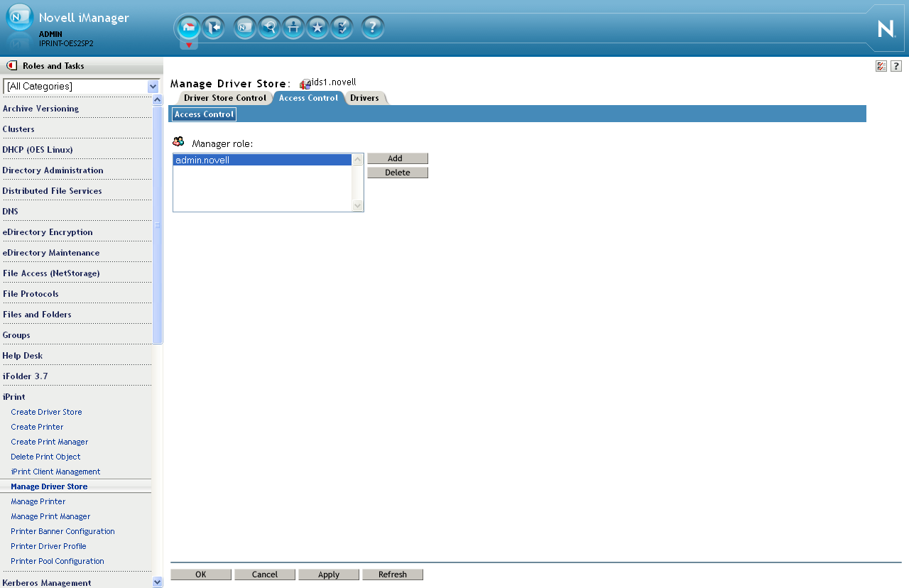This screenshot has width=909, height=588.
Task: Open the Manage Driver Store task
Action: coord(49,486)
